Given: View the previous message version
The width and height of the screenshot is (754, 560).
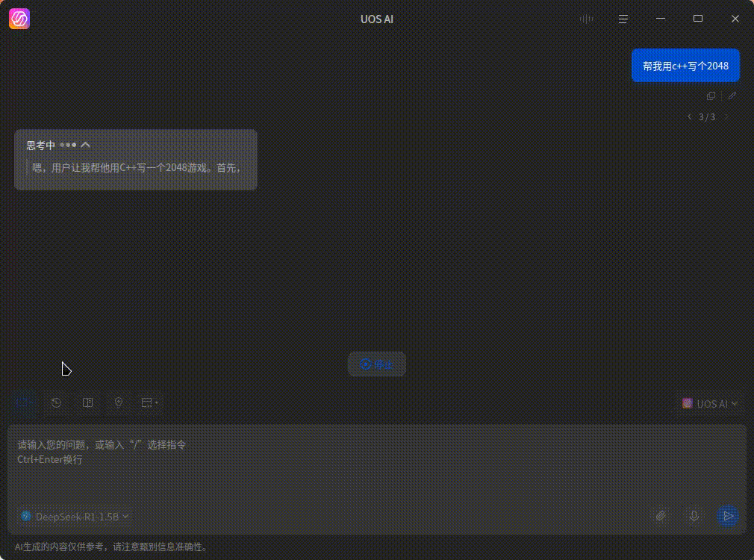Looking at the screenshot, I should 689,116.
